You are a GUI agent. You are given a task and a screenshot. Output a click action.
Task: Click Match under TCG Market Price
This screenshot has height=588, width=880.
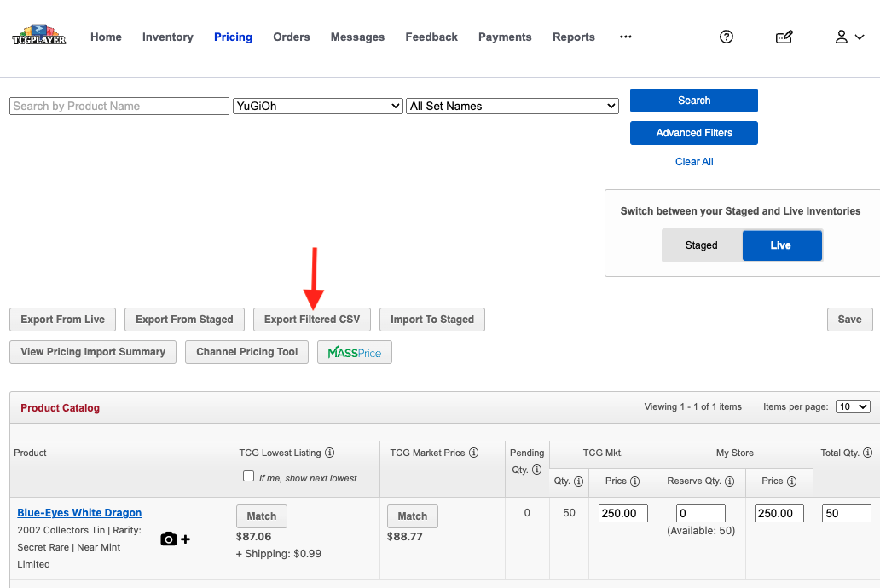413,516
